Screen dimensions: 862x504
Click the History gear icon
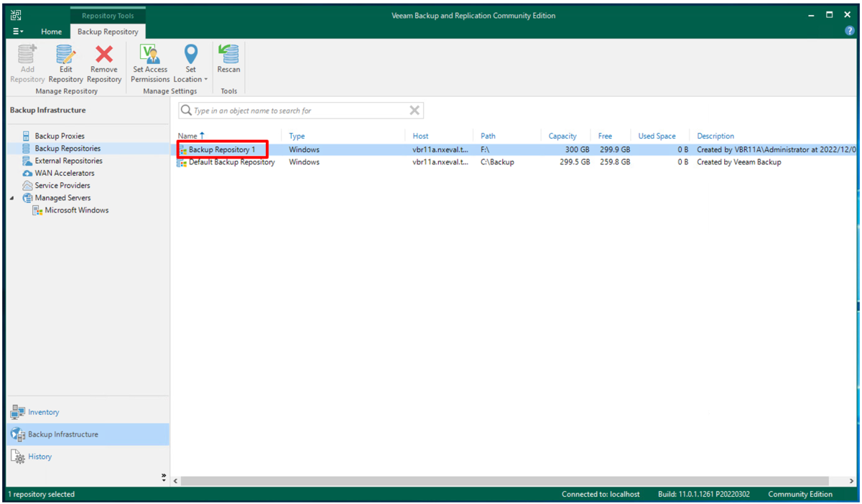click(18, 457)
